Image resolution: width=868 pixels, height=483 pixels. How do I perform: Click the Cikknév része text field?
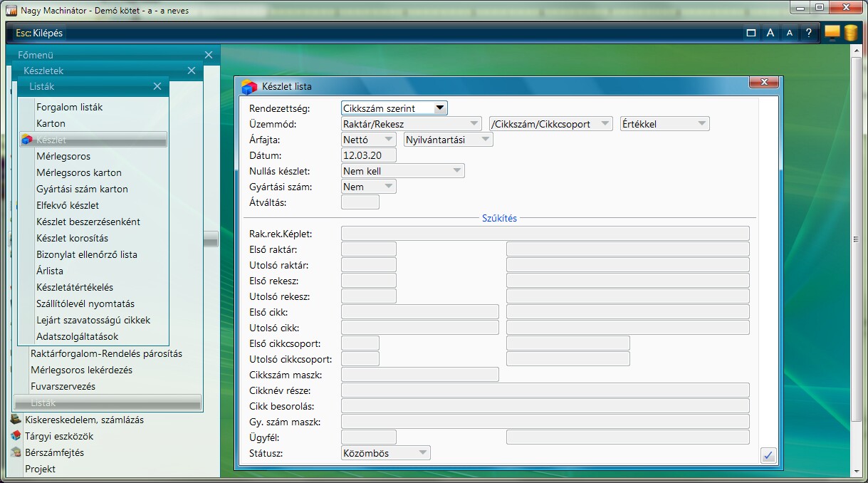click(x=545, y=390)
